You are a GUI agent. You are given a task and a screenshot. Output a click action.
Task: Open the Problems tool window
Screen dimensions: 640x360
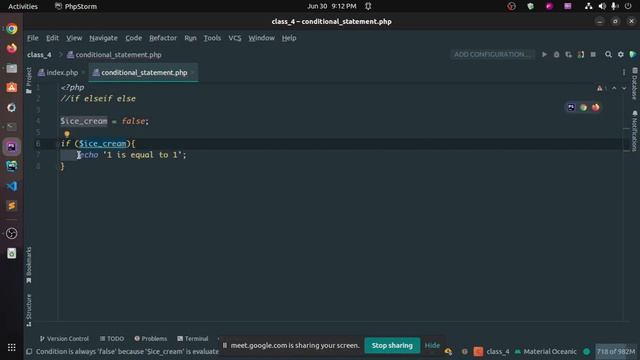click(151, 339)
